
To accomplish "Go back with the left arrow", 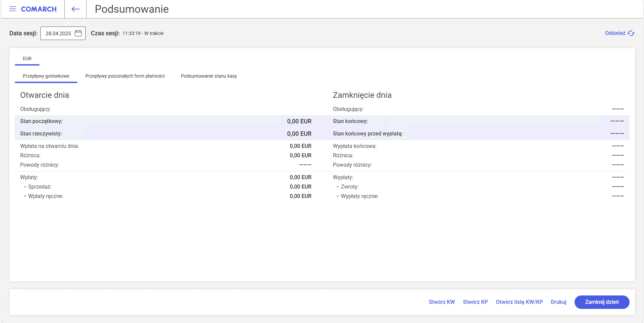I will pyautogui.click(x=76, y=9).
